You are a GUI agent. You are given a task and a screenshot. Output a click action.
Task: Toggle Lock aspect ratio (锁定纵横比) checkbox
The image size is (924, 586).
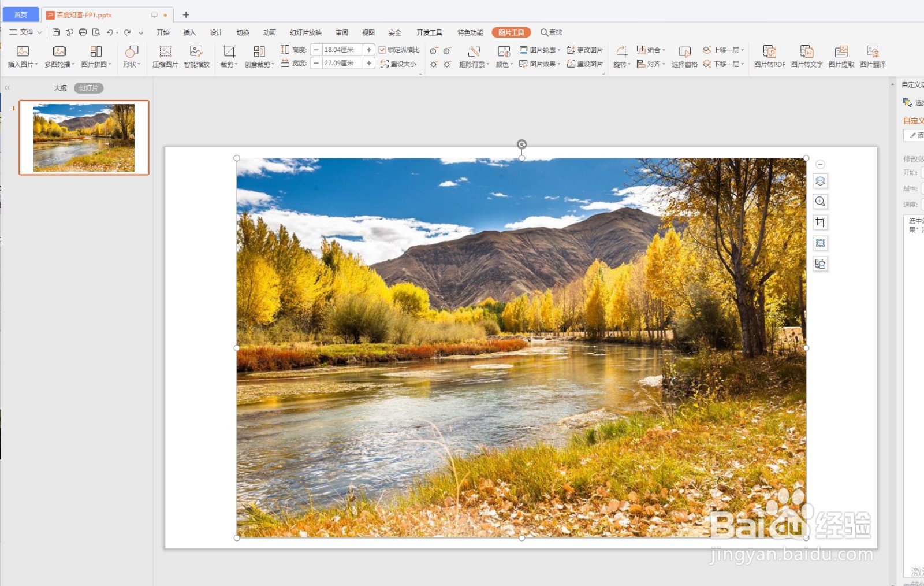click(x=382, y=50)
